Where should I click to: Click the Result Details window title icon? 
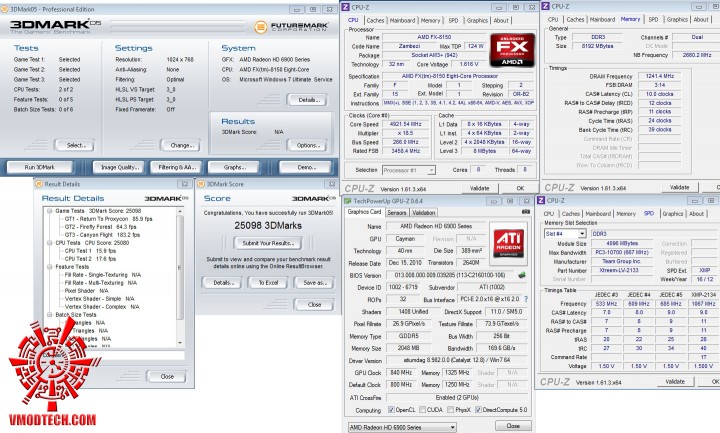point(39,184)
